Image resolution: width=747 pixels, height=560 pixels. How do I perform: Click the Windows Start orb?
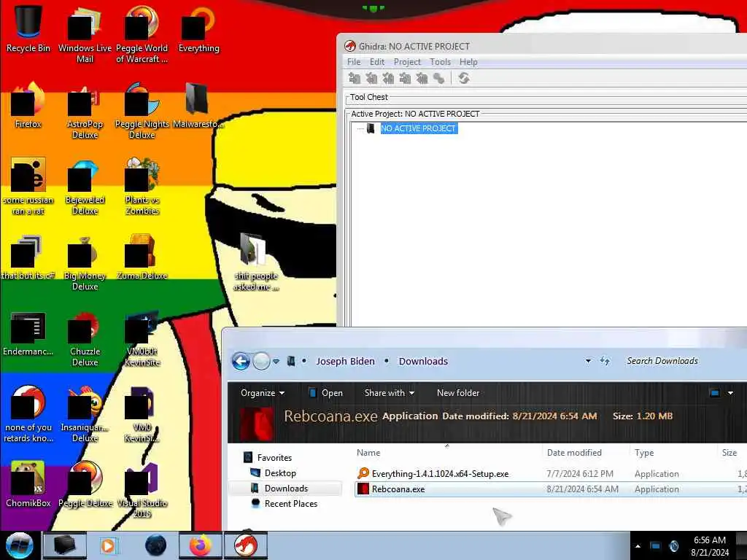(x=20, y=545)
